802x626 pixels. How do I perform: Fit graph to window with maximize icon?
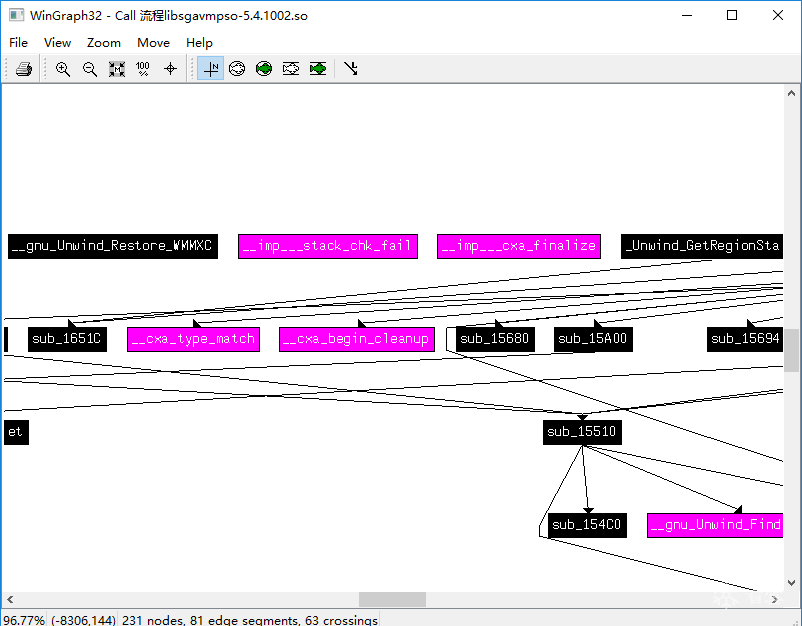[x=117, y=69]
